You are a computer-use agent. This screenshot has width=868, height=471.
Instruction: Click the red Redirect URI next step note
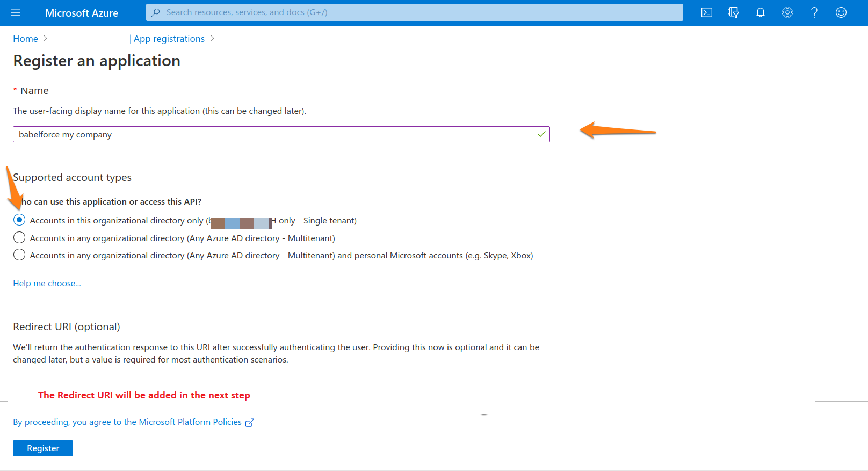click(x=144, y=395)
